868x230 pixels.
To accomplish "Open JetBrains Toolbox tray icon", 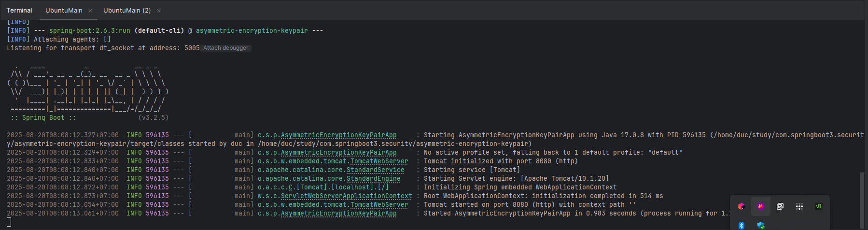I will (x=742, y=206).
